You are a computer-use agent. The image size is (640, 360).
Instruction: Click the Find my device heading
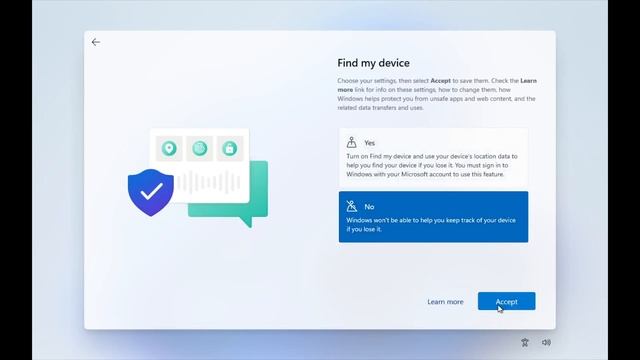(373, 63)
